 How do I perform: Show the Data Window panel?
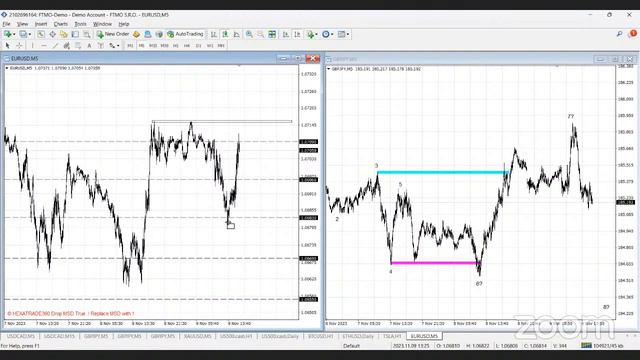[x=53, y=34]
